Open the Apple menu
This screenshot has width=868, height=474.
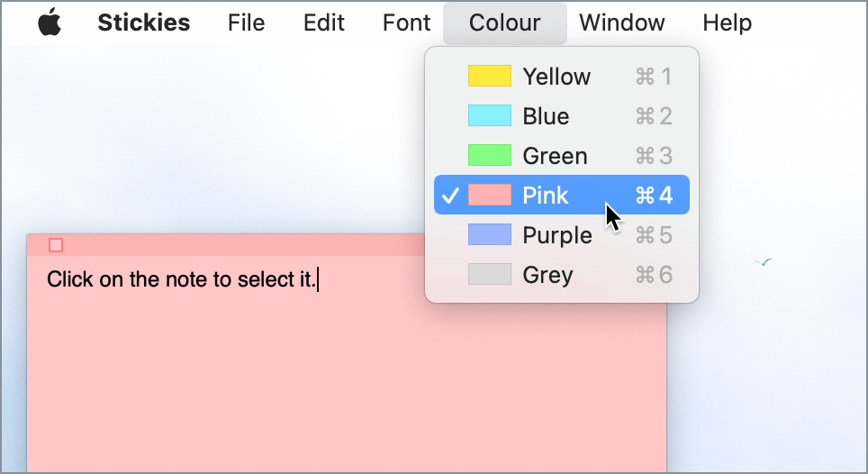[x=50, y=23]
